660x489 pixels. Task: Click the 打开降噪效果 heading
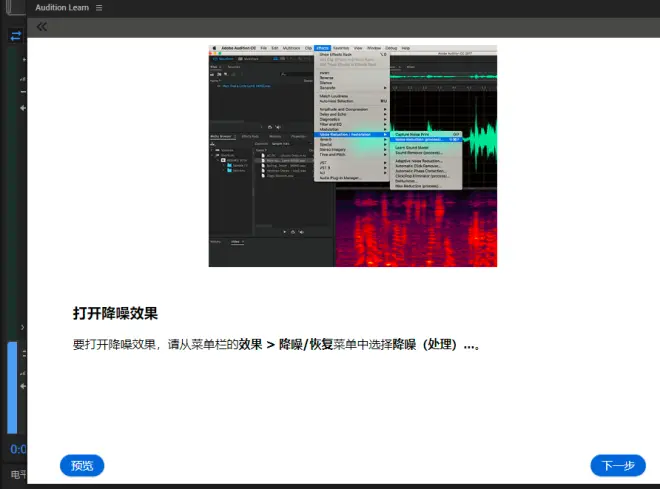coord(115,313)
